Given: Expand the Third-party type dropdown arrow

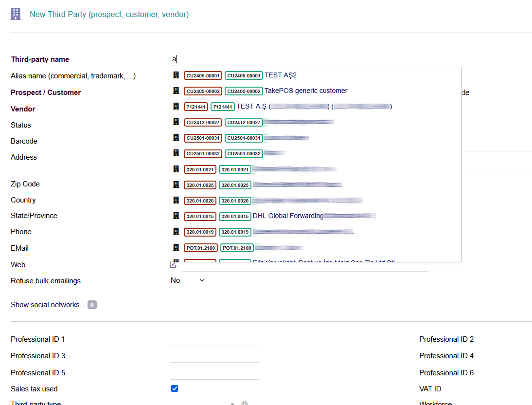Looking at the screenshot, I should coord(232,404).
